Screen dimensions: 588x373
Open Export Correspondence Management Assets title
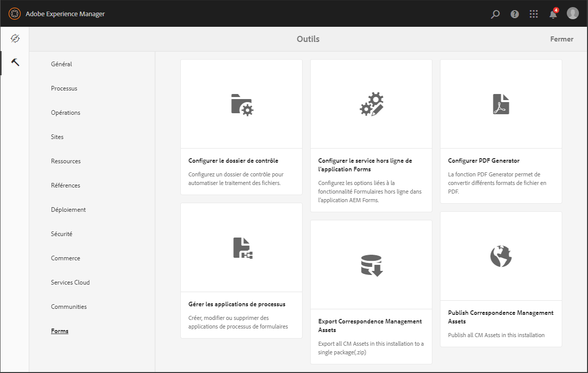pos(370,325)
